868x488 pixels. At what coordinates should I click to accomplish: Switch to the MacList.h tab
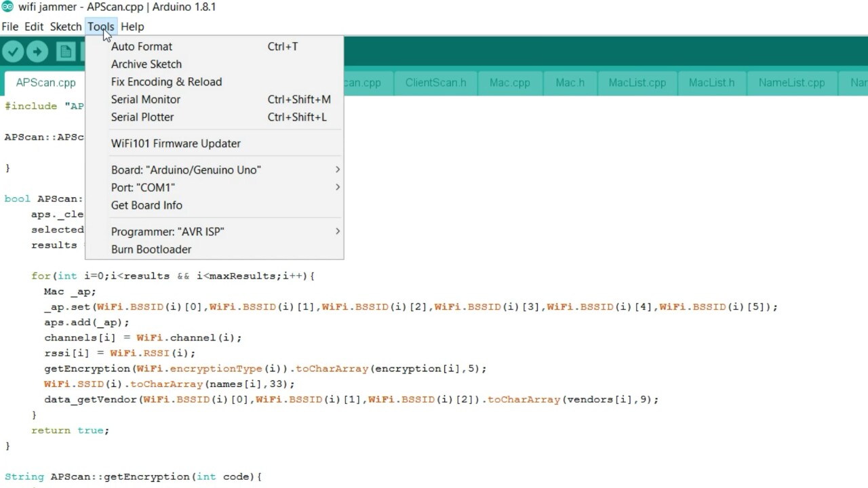pyautogui.click(x=711, y=83)
